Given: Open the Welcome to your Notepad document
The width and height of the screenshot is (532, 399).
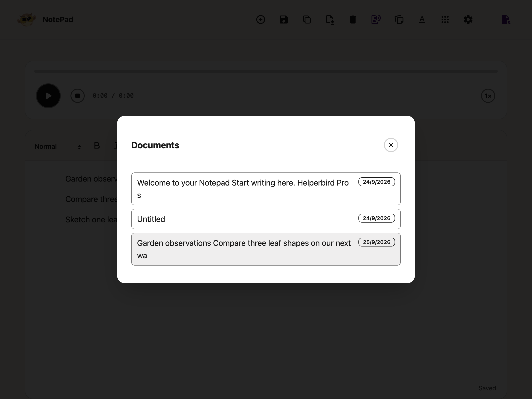Looking at the screenshot, I should pos(266,189).
